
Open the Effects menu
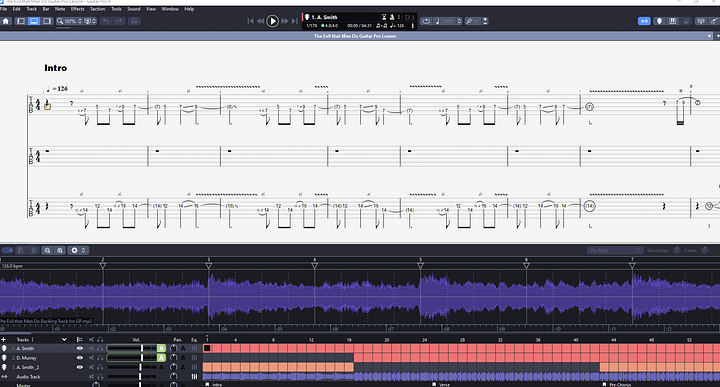(77, 9)
